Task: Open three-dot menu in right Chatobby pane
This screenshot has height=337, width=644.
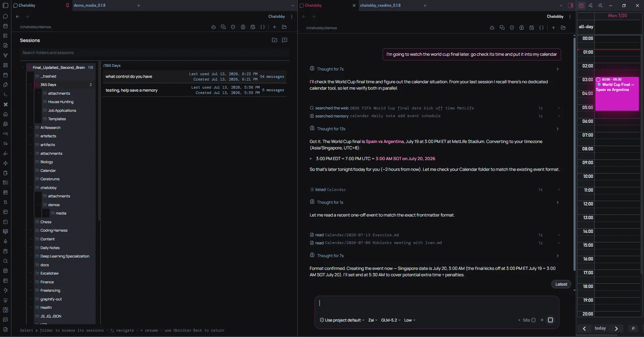Action: [570, 16]
